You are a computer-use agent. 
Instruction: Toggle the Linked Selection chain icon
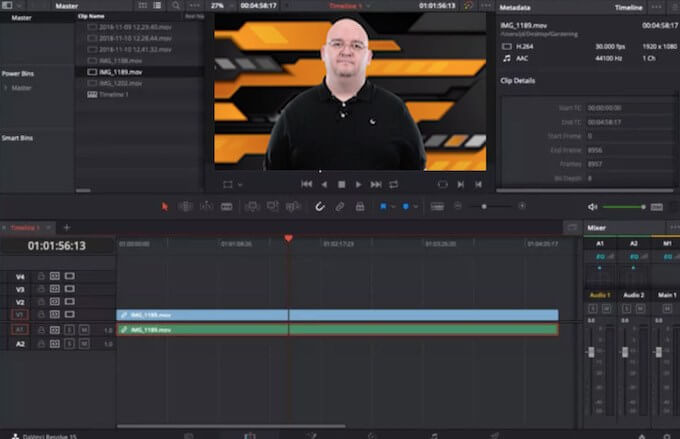pos(340,206)
